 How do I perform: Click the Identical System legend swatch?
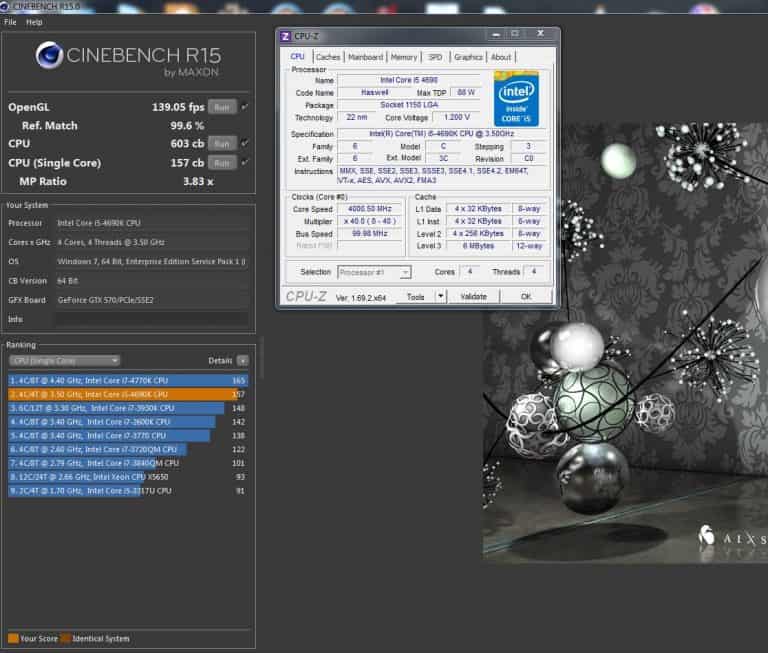tap(65, 638)
